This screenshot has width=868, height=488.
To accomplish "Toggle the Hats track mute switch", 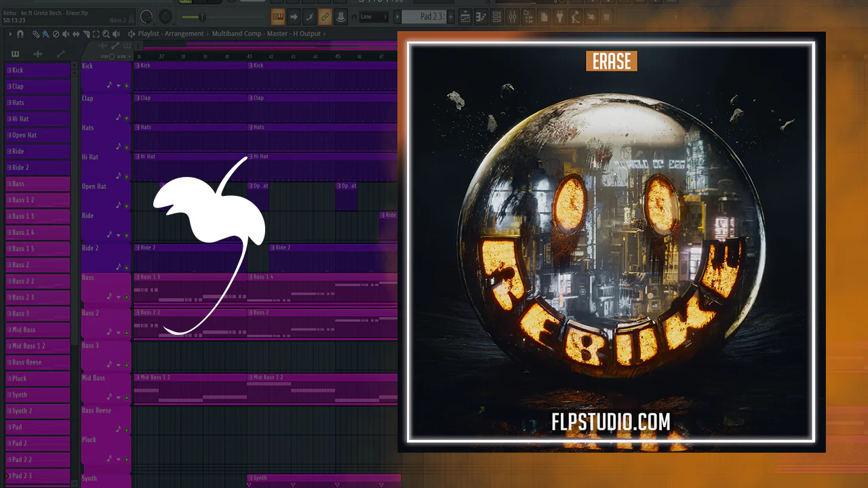I will pos(127,146).
